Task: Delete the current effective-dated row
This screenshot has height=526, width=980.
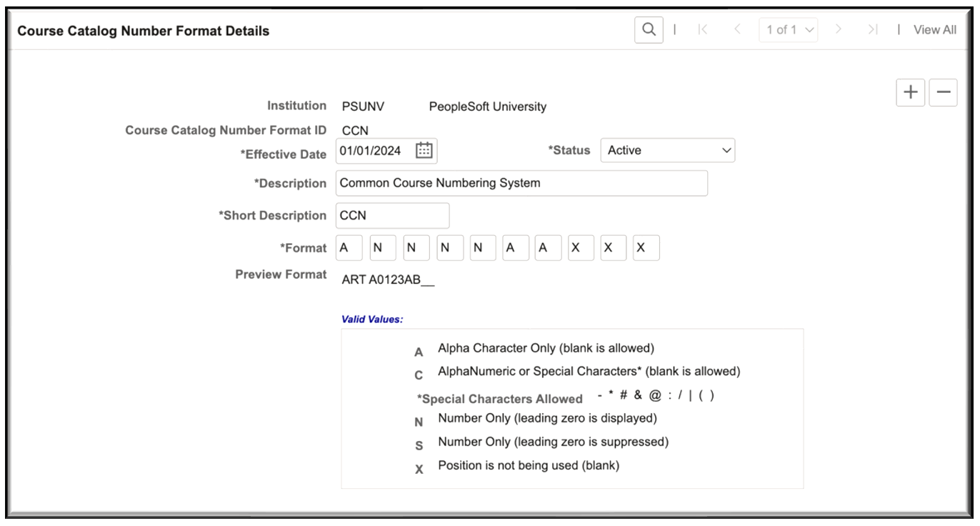Action: pyautogui.click(x=943, y=91)
